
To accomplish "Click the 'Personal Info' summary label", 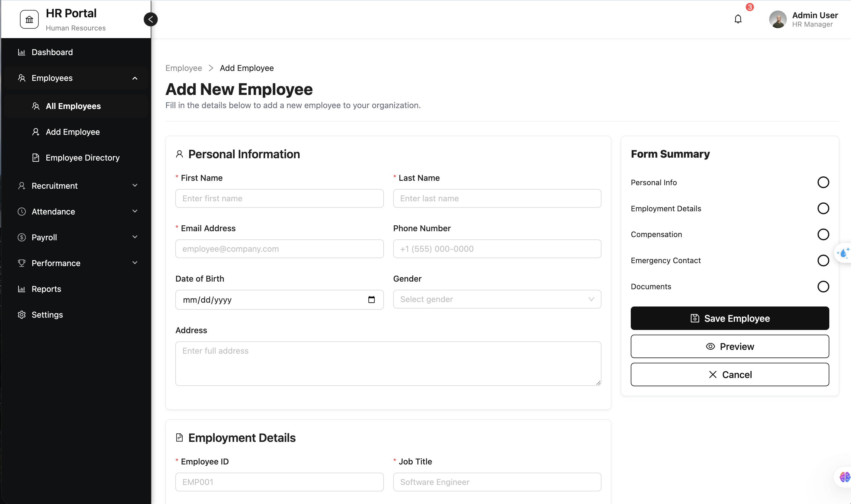I will click(654, 183).
